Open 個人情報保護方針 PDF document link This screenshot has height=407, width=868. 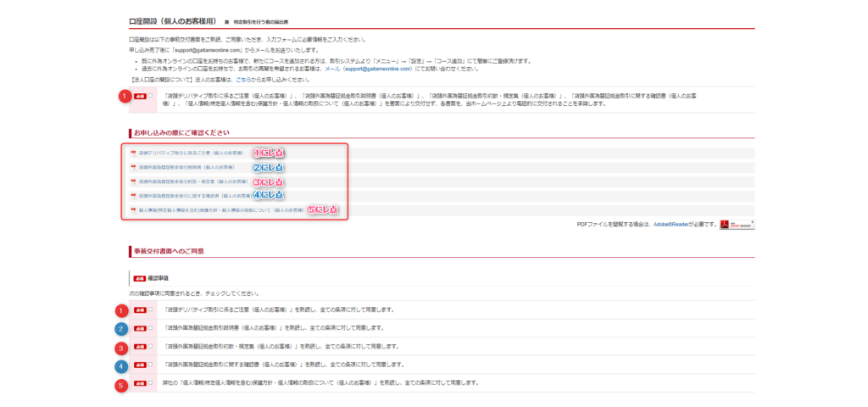(x=222, y=209)
